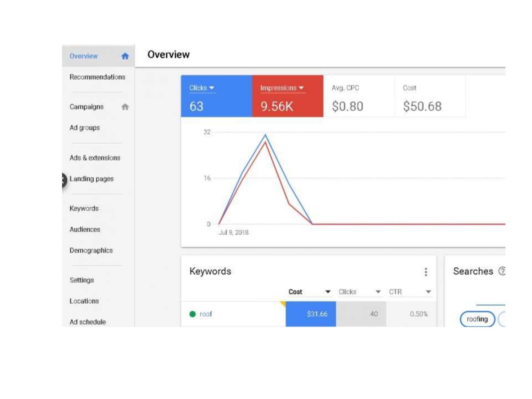This screenshot has width=532, height=399.
Task: Navigate to Audiences in the sidebar
Action: [x=85, y=229]
